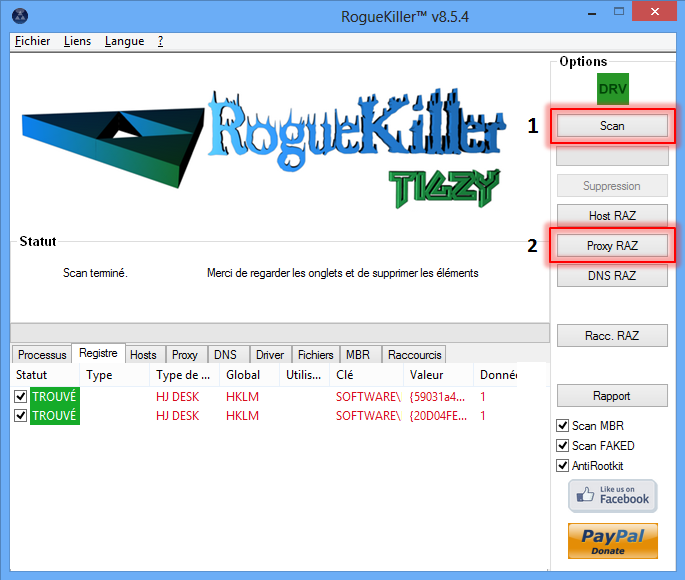Screen dimensions: 685x580
Task: Open the Fichier menu
Action: pyautogui.click(x=32, y=41)
